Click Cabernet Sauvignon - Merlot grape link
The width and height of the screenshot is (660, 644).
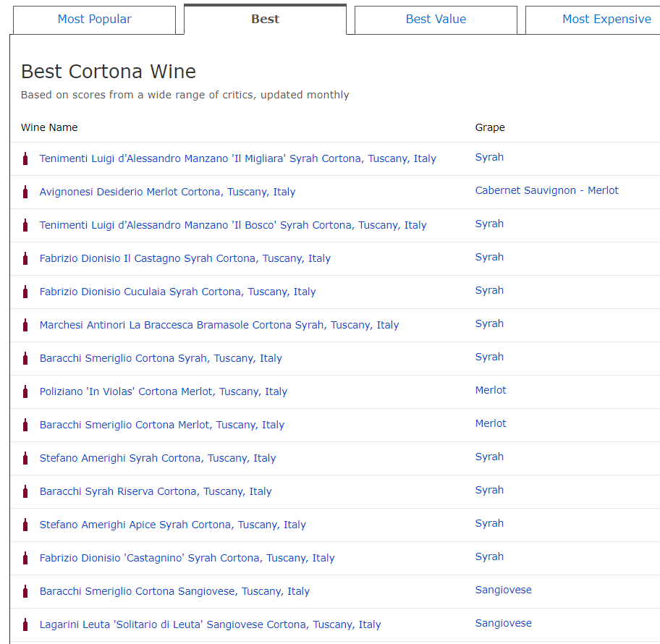pos(547,191)
